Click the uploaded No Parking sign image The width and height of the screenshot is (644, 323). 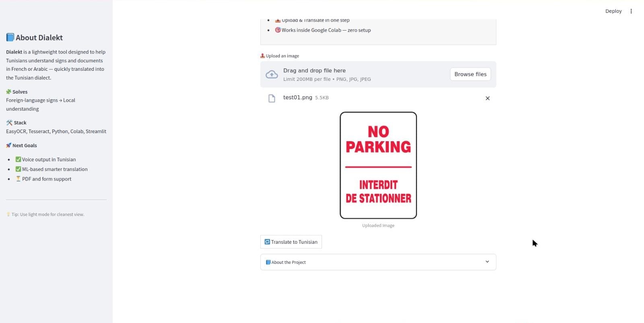(x=378, y=165)
